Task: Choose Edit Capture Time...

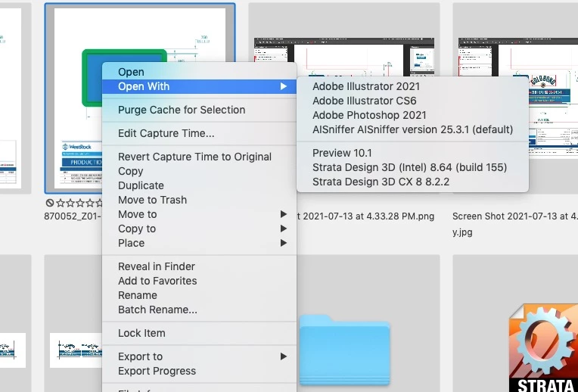Action: click(199, 133)
